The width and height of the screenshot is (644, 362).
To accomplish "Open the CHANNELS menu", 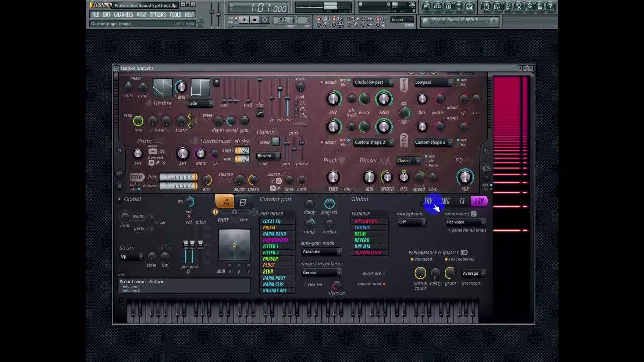I will click(123, 15).
